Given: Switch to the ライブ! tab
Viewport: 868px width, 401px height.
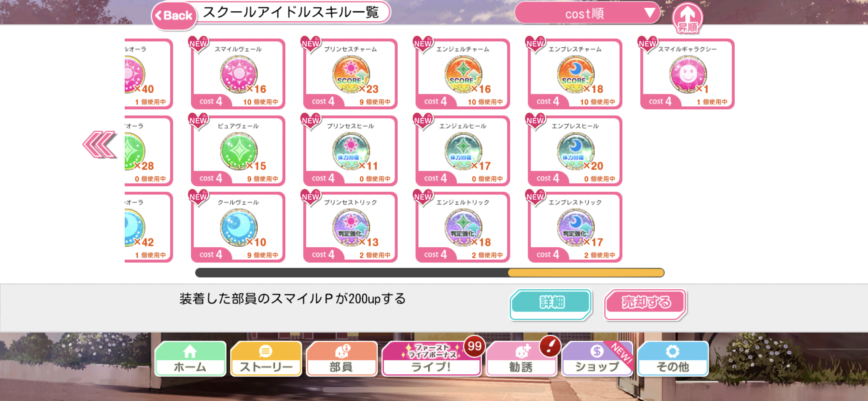Looking at the screenshot, I should tap(431, 359).
